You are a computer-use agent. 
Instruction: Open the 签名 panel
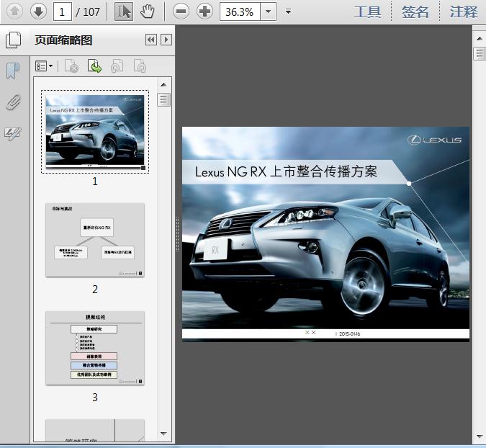[415, 12]
